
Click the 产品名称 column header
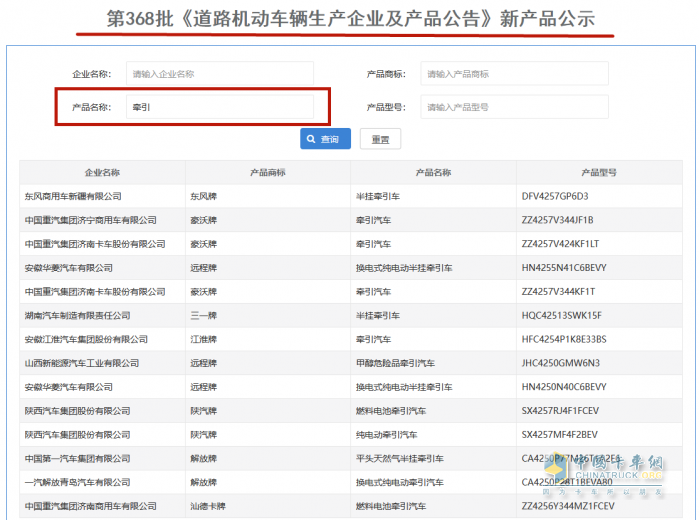coord(433,173)
